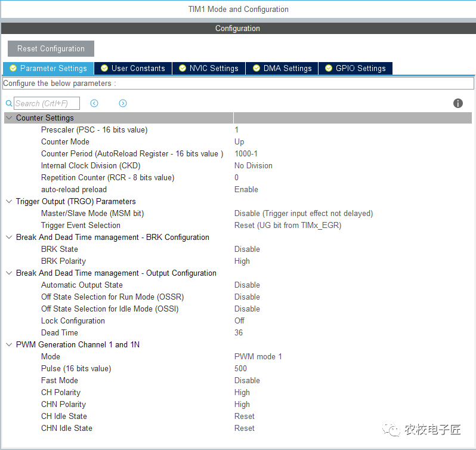Edit Dead Time value 36
Image resolution: width=476 pixels, height=450 pixels.
[239, 333]
